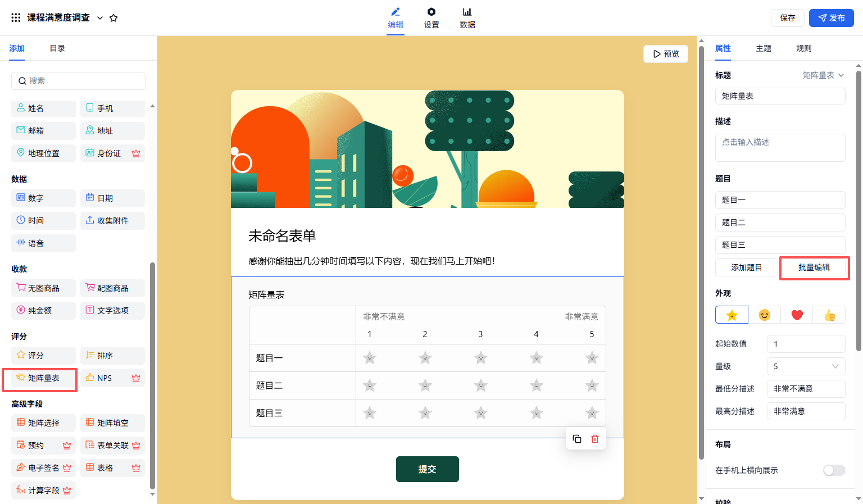
Task: Select the star appearance style option
Action: pyautogui.click(x=732, y=315)
